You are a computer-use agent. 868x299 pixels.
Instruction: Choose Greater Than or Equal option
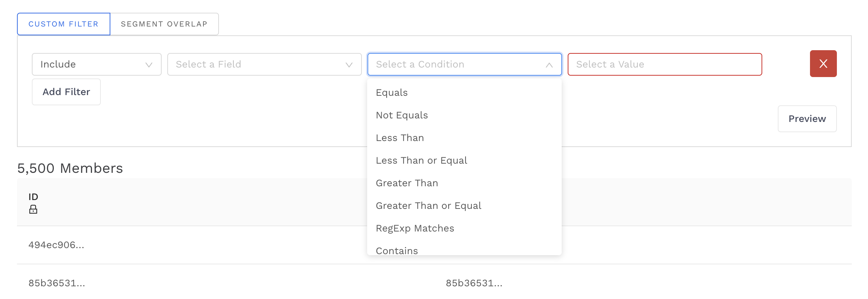click(x=428, y=206)
